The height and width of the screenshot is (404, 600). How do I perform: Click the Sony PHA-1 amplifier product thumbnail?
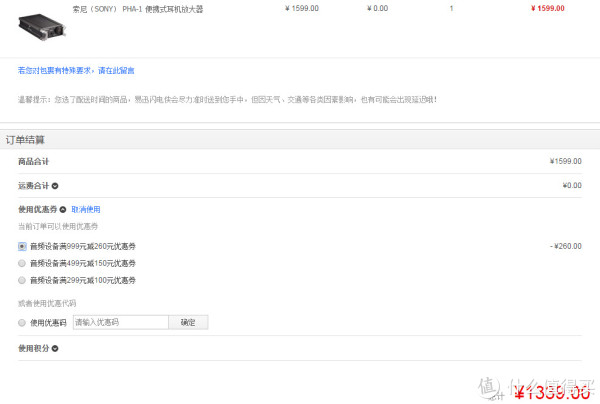tap(42, 27)
